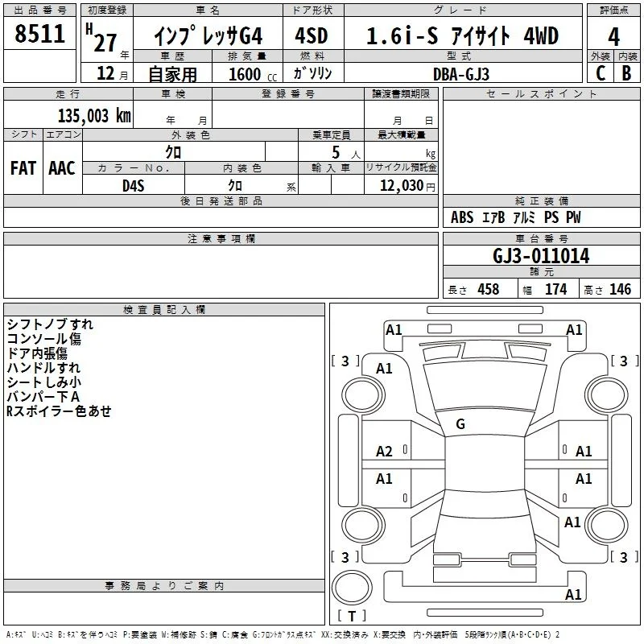Viewport: 644px width, 644px height.
Task: Select the セールスポイント header
Action: [541, 94]
